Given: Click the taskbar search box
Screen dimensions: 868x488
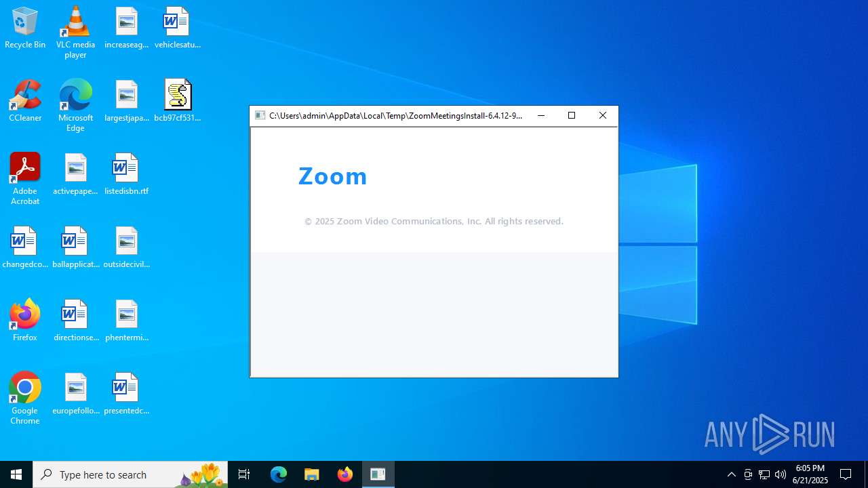Looking at the screenshot, I should pos(130,474).
